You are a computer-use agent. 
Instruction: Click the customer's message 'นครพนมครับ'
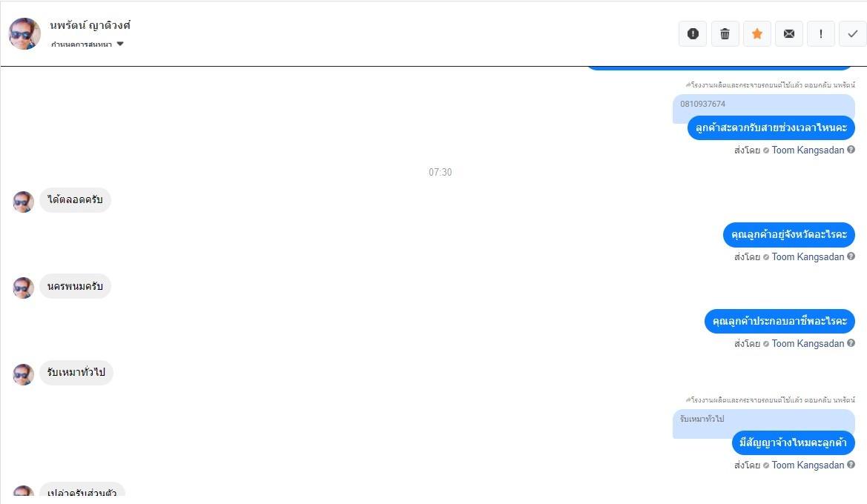coord(75,286)
